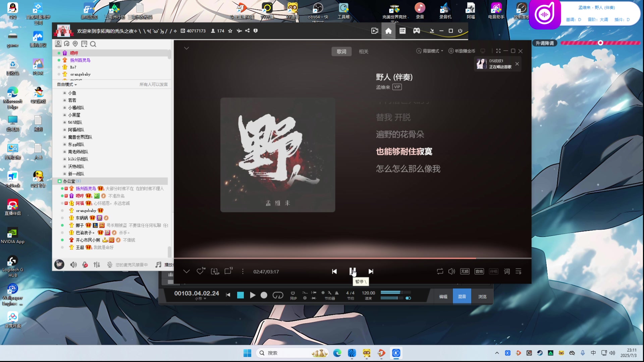Seek on the song progress bar
Viewport: 644px width, 362px height.
[353, 258]
